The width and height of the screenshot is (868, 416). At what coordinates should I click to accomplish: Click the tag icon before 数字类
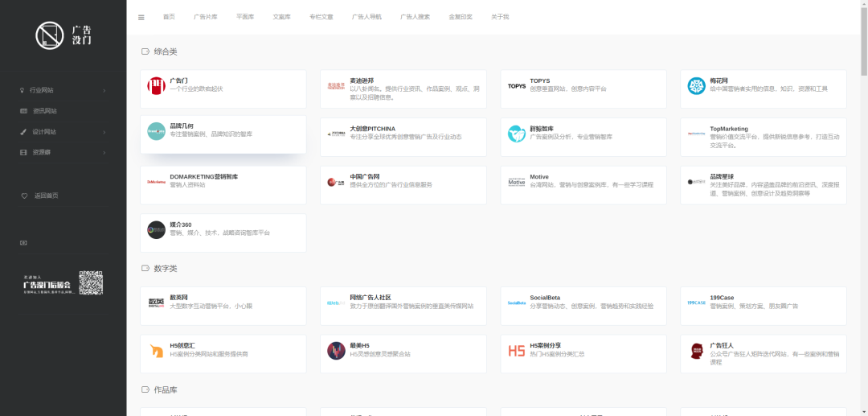pyautogui.click(x=145, y=268)
